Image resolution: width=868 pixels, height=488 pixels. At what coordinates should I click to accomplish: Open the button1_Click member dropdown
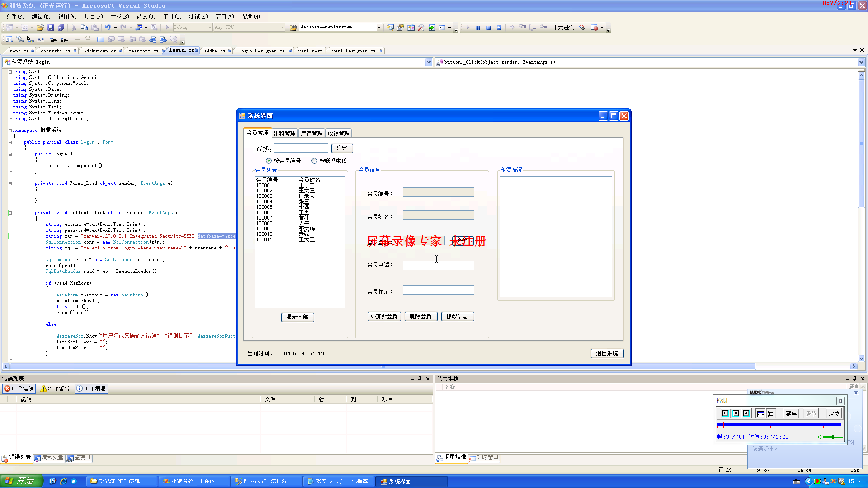pos(861,62)
